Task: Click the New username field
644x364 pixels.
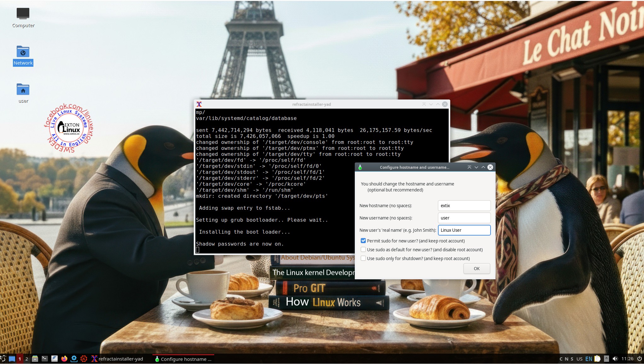Action: (x=464, y=218)
